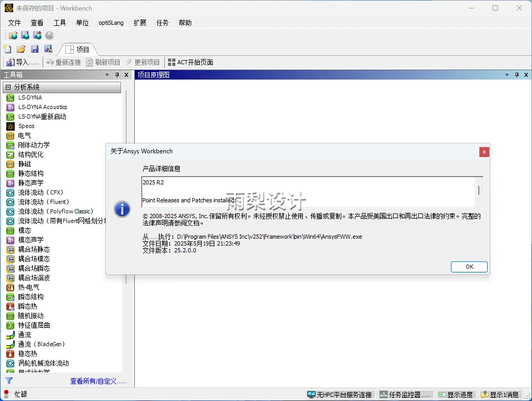Open 查看所有/自定义 link
The height and width of the screenshot is (401, 532).
pos(98,382)
